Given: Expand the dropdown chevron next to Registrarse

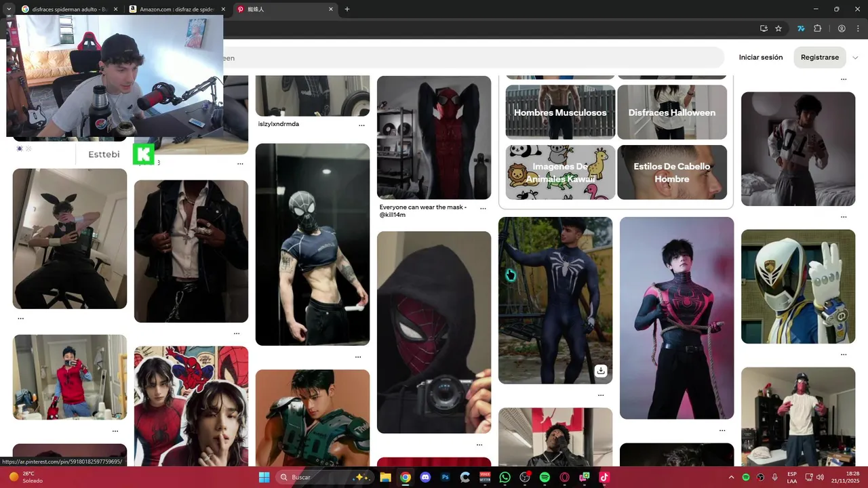Looking at the screenshot, I should coord(855,58).
